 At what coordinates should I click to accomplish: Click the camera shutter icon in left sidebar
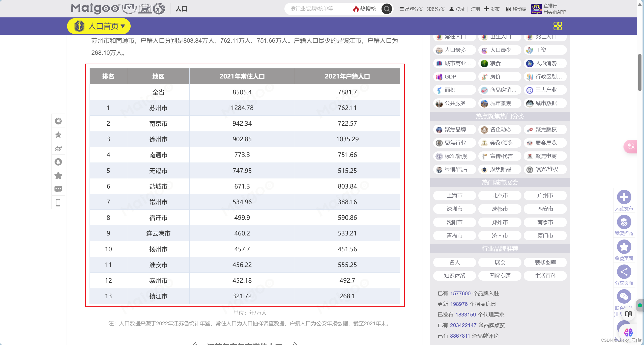58,121
